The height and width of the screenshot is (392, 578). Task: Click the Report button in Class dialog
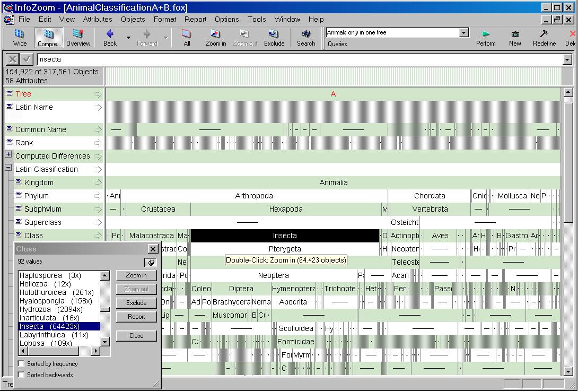point(136,317)
